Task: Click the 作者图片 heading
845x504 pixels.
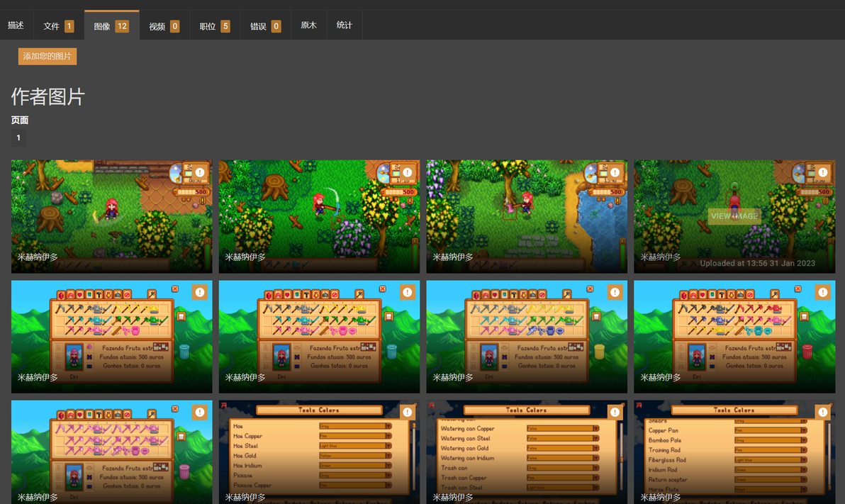Action: [48, 97]
